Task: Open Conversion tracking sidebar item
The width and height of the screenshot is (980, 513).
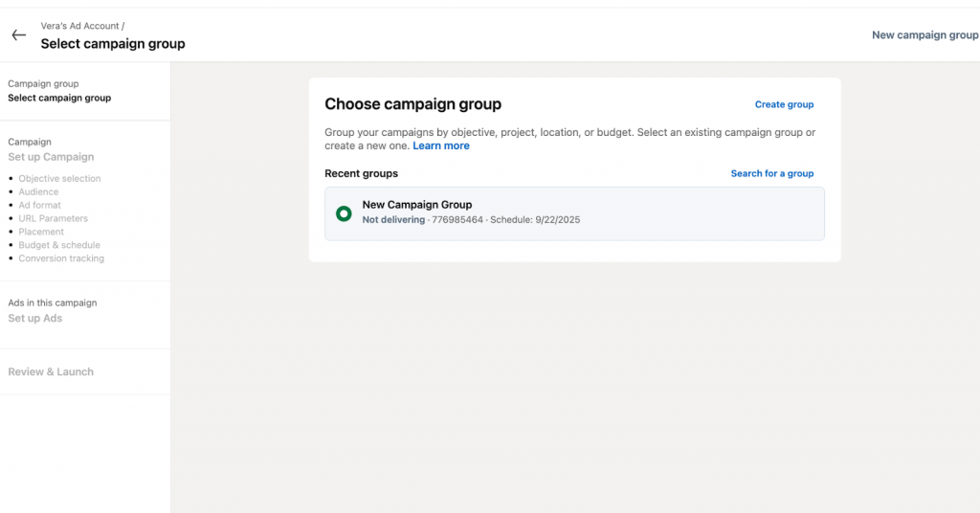Action: pos(61,258)
